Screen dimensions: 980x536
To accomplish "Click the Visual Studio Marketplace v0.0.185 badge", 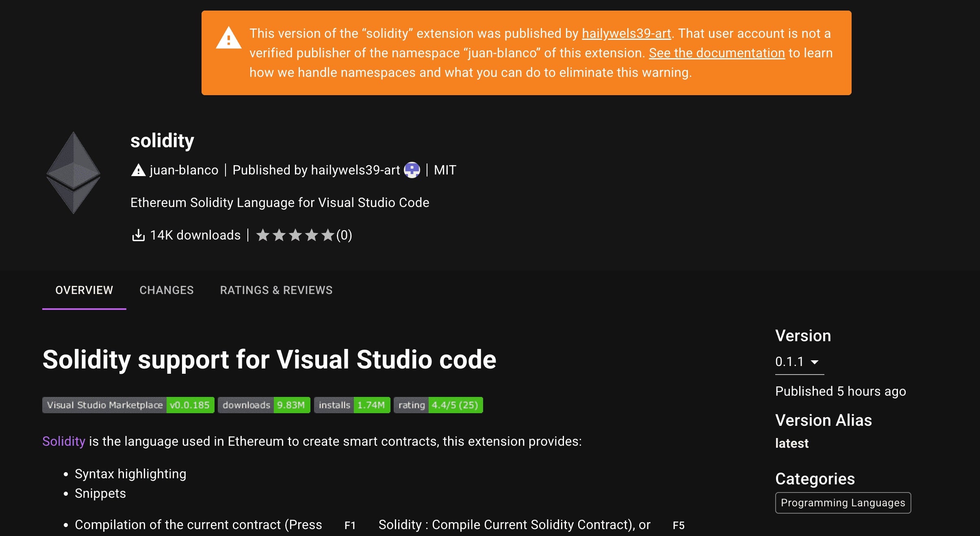I will point(128,405).
